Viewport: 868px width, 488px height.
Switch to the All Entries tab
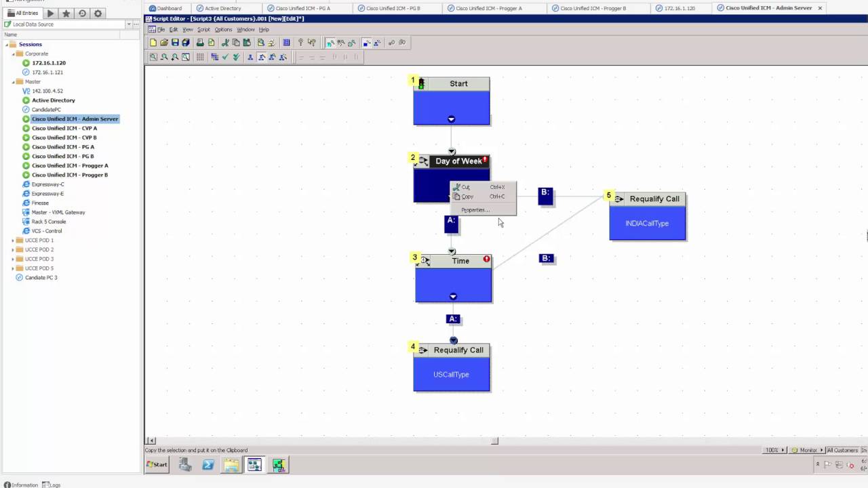pyautogui.click(x=22, y=13)
